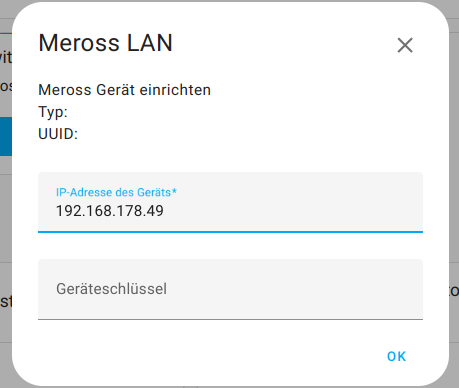
Task: Click the Meross LAN dialog title
Action: pos(105,43)
